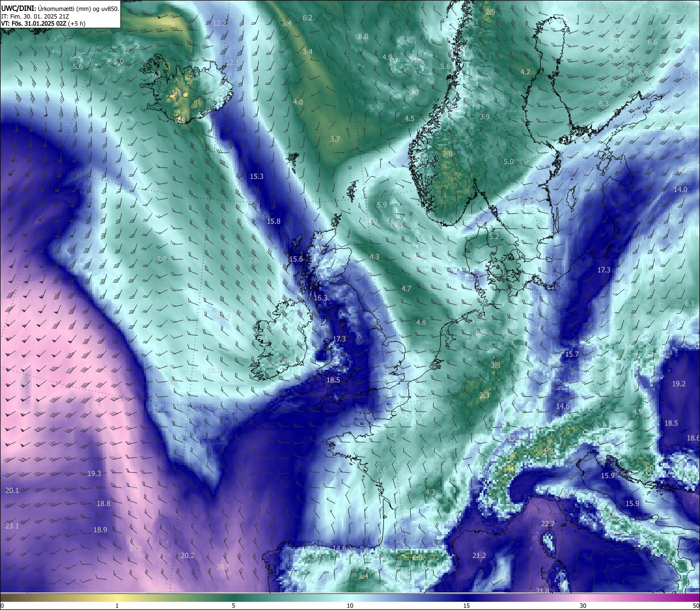Click the 15.3 value south of Iceland
The image size is (700, 610).
point(256,176)
